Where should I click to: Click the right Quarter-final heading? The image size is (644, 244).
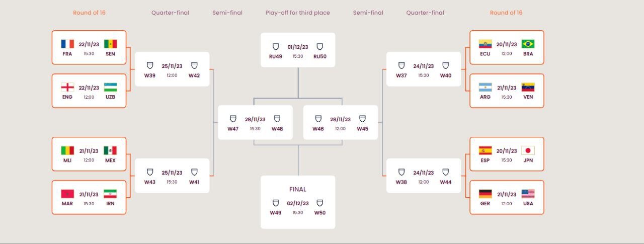(425, 13)
